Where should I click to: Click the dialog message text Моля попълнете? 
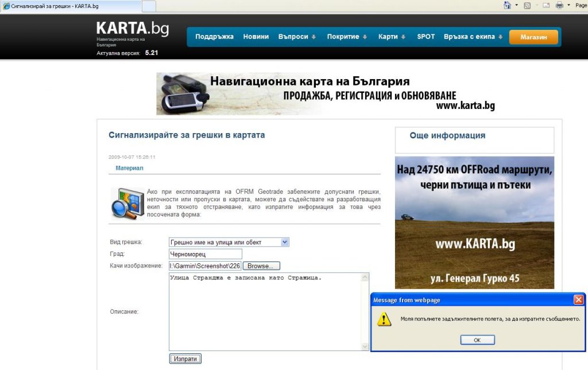click(490, 319)
